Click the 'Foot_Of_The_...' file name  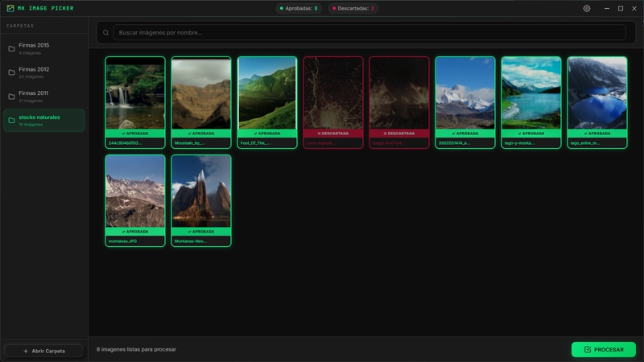[x=255, y=143]
